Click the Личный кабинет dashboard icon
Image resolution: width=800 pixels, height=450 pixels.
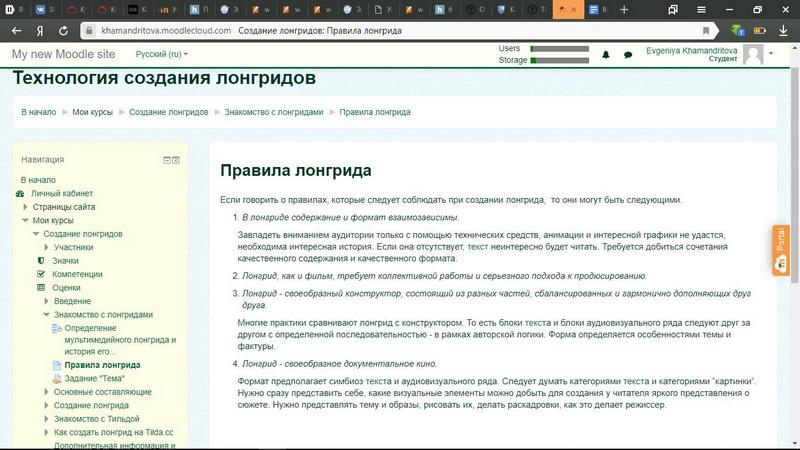(21, 193)
